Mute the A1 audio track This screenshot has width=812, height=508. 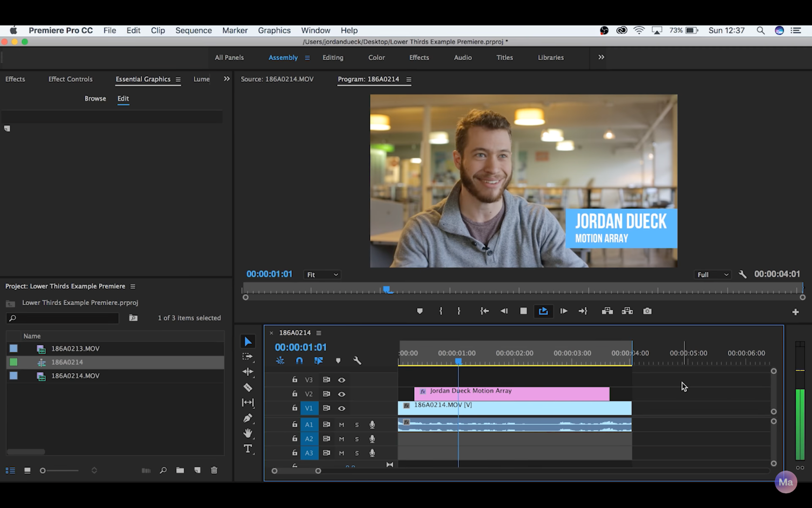click(x=342, y=424)
